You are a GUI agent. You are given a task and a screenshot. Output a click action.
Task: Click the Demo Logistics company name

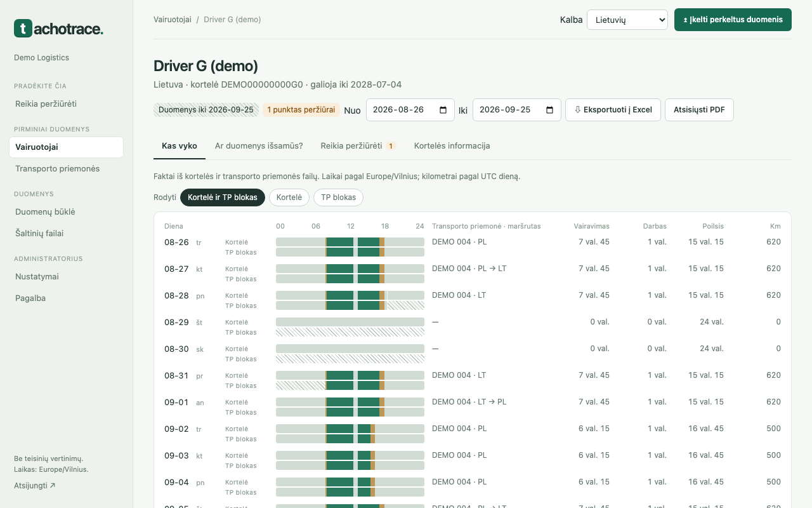(x=42, y=58)
